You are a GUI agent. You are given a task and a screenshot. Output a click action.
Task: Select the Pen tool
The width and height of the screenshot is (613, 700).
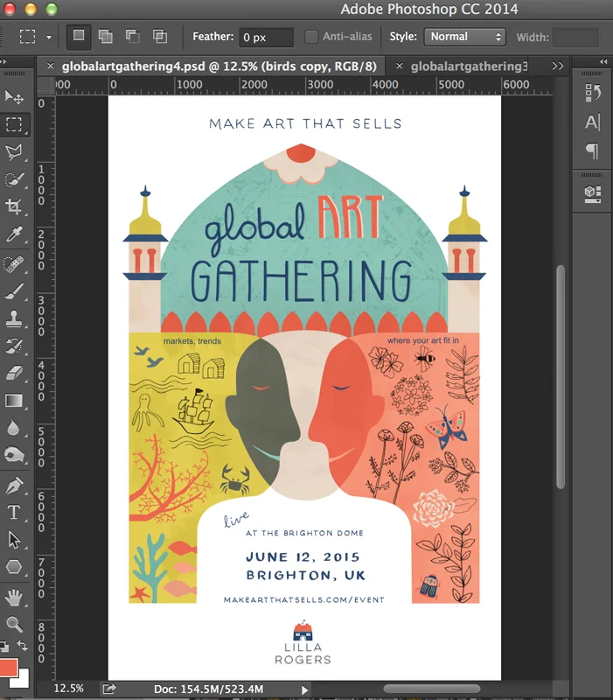14,485
